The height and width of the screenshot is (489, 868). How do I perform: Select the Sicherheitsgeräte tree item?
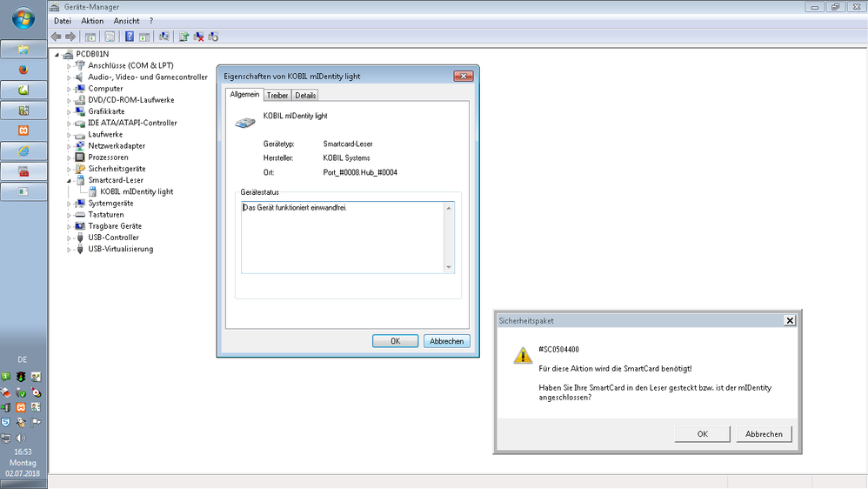pyautogui.click(x=117, y=169)
